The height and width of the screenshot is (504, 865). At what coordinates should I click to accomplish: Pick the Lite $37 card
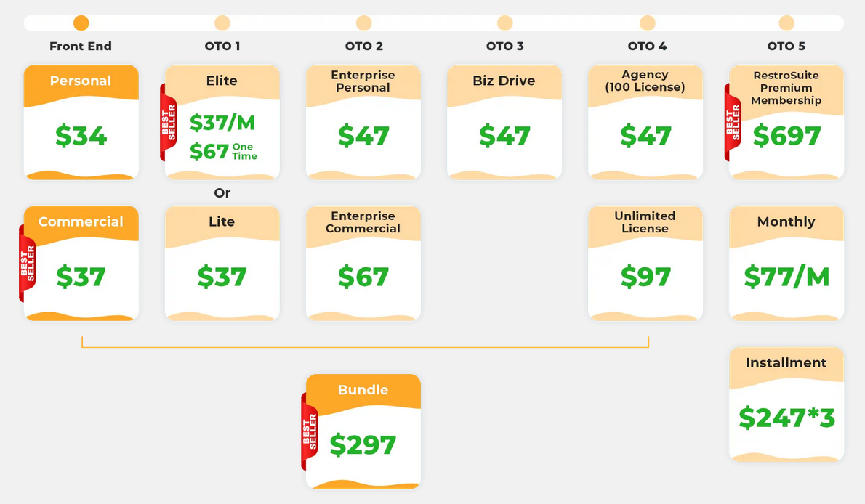[x=222, y=264]
